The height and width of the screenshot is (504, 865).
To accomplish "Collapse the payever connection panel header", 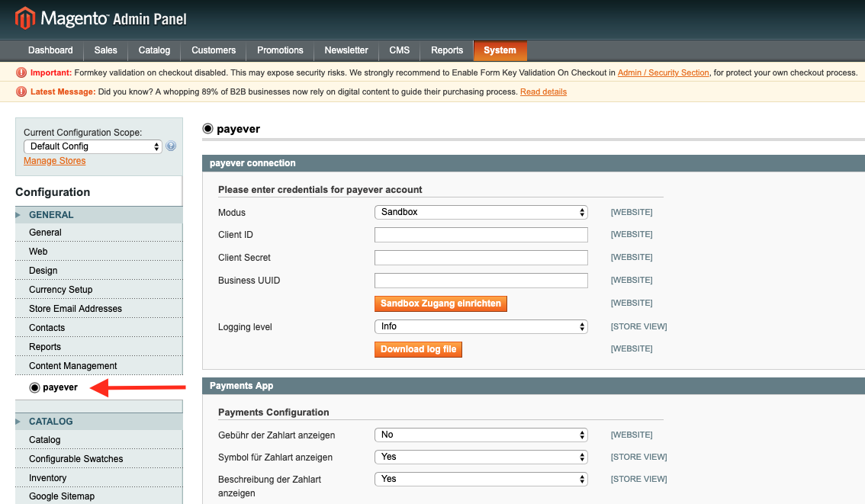I will tap(533, 163).
